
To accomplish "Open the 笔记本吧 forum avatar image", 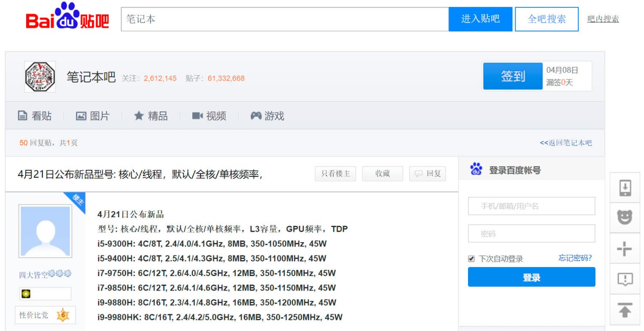I will 40,76.
